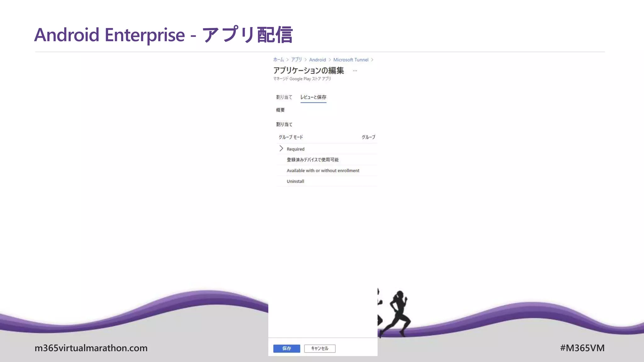Click the キャンセル button
This screenshot has height=362, width=644.
320,348
